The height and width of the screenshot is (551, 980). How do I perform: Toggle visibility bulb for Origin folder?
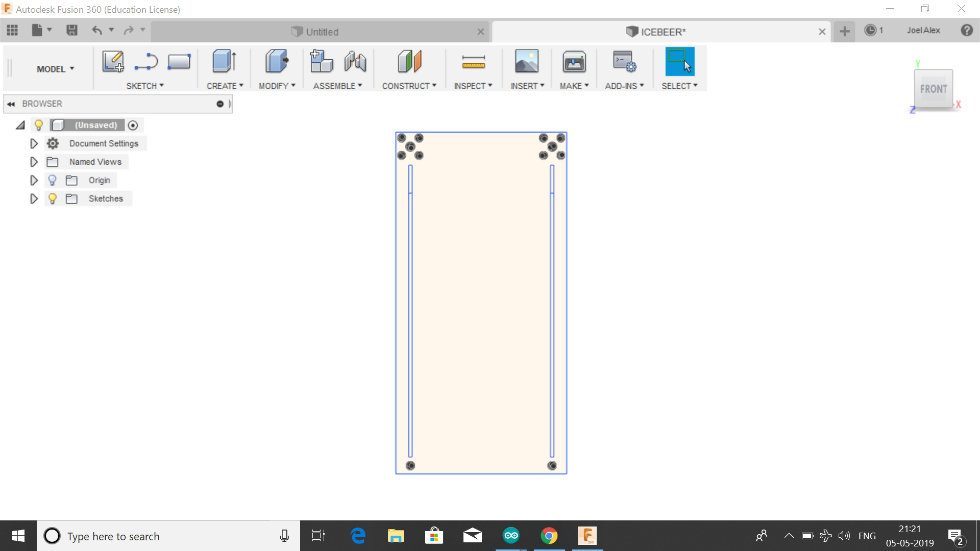pos(52,180)
